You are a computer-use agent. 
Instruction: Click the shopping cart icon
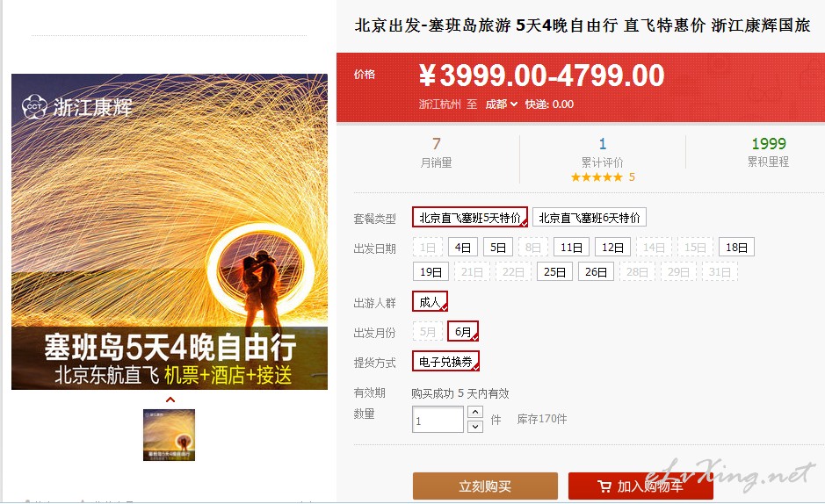604,486
